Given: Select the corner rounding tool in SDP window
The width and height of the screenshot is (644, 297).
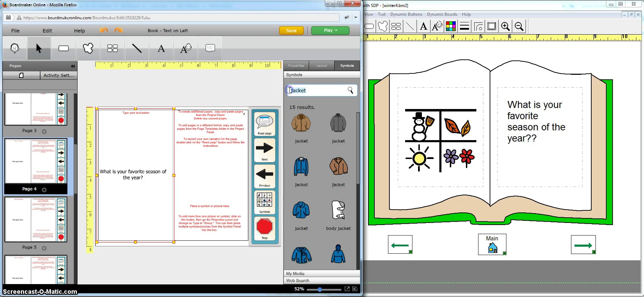Looking at the screenshot, I should coord(478,26).
